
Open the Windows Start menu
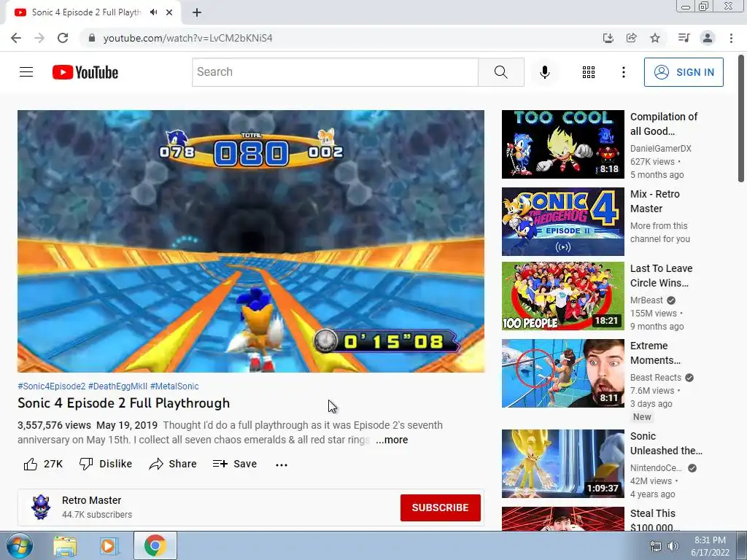[18, 545]
